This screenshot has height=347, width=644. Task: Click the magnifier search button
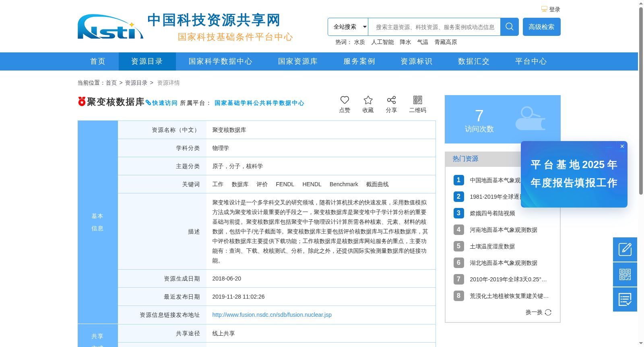click(x=510, y=27)
